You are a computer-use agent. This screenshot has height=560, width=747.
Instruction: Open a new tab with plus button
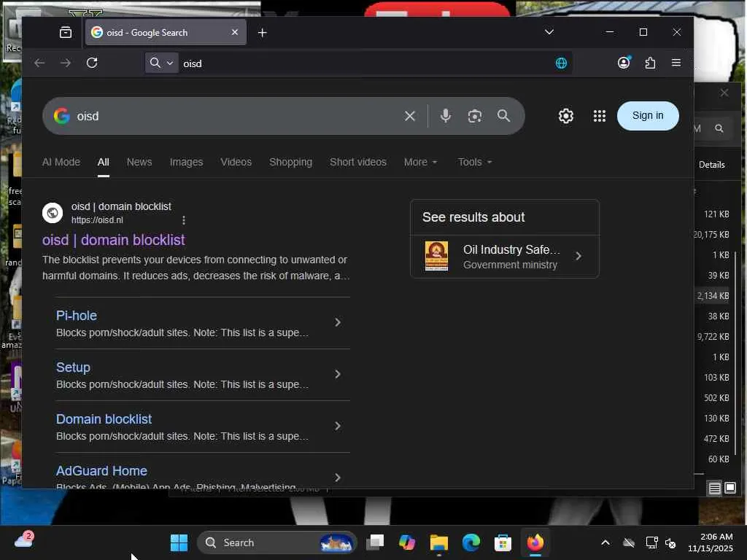point(262,32)
